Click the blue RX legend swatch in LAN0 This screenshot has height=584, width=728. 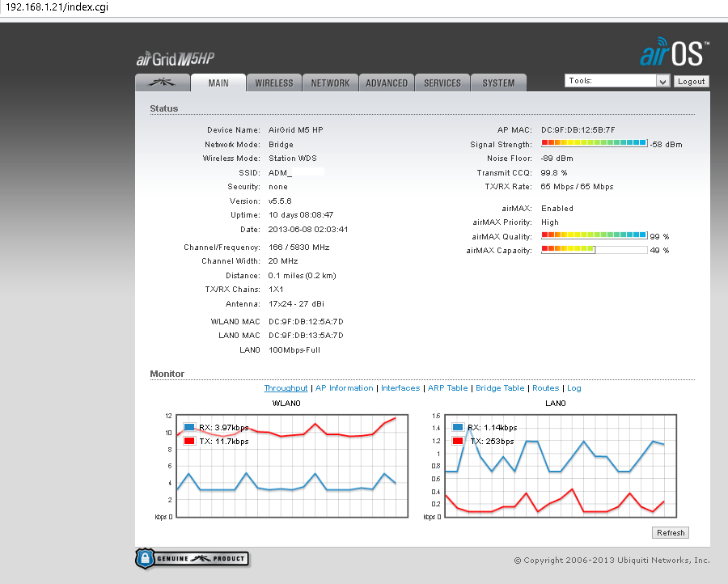pyautogui.click(x=458, y=427)
